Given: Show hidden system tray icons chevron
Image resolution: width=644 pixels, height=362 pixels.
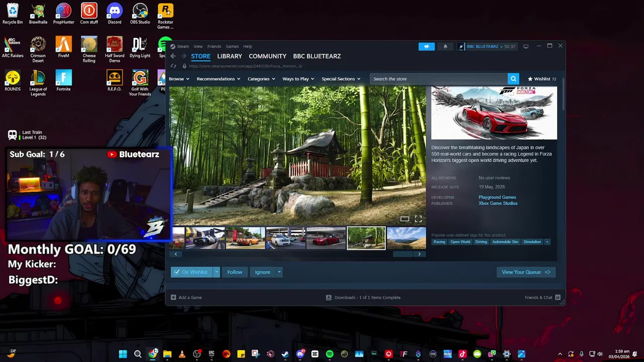Looking at the screenshot, I should (560, 354).
